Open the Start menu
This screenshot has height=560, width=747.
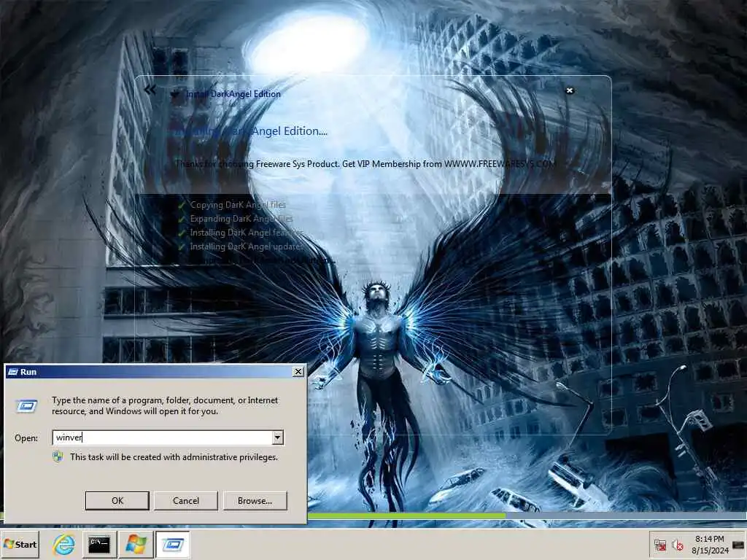(x=20, y=544)
